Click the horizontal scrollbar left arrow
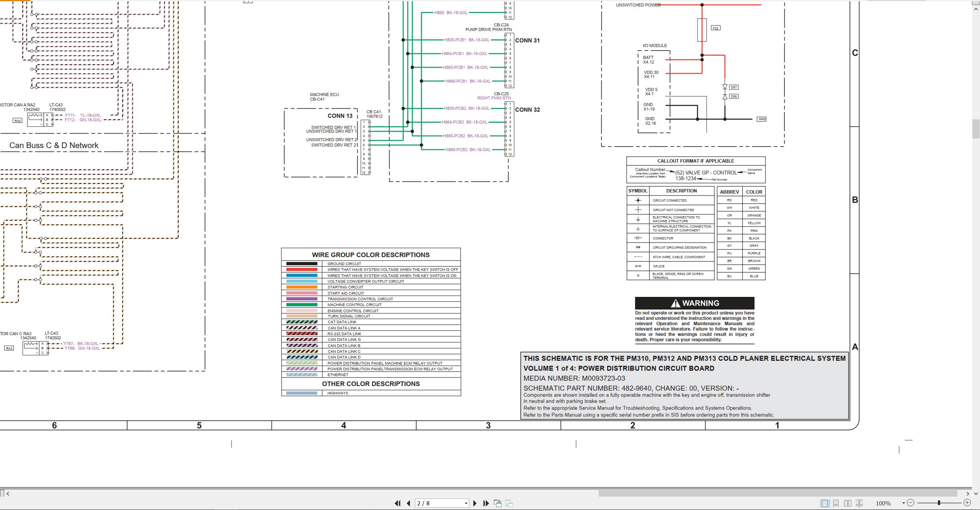980x510 pixels. click(8, 494)
